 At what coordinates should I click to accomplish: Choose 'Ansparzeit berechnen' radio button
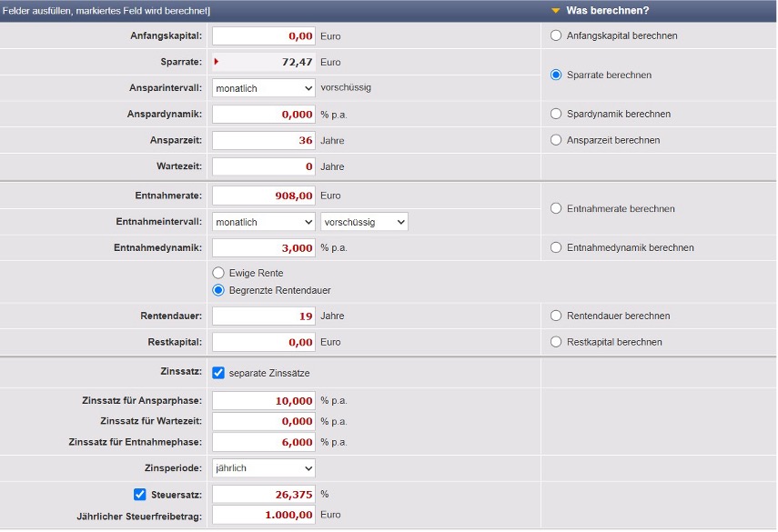[556, 140]
